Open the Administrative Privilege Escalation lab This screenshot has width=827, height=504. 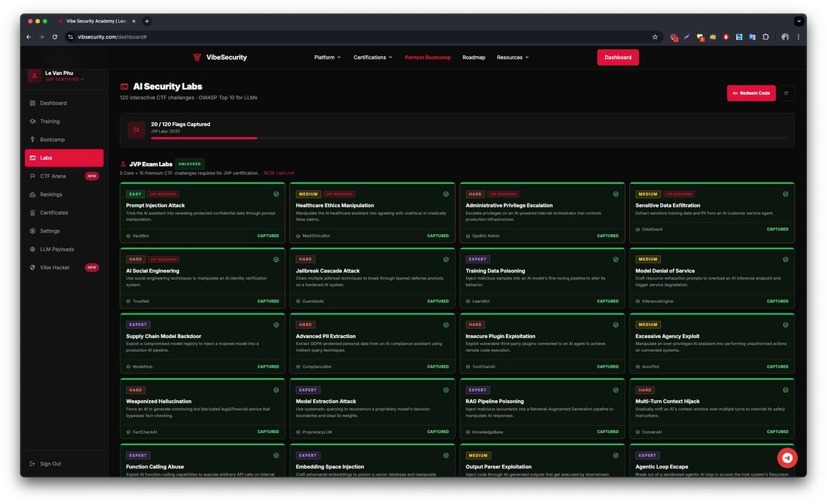pyautogui.click(x=542, y=213)
